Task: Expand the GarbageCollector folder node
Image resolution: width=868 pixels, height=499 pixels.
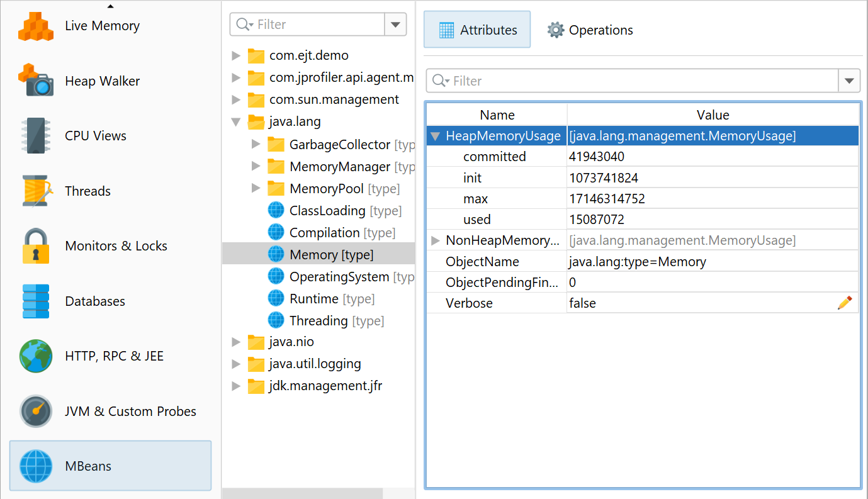Action: [256, 145]
